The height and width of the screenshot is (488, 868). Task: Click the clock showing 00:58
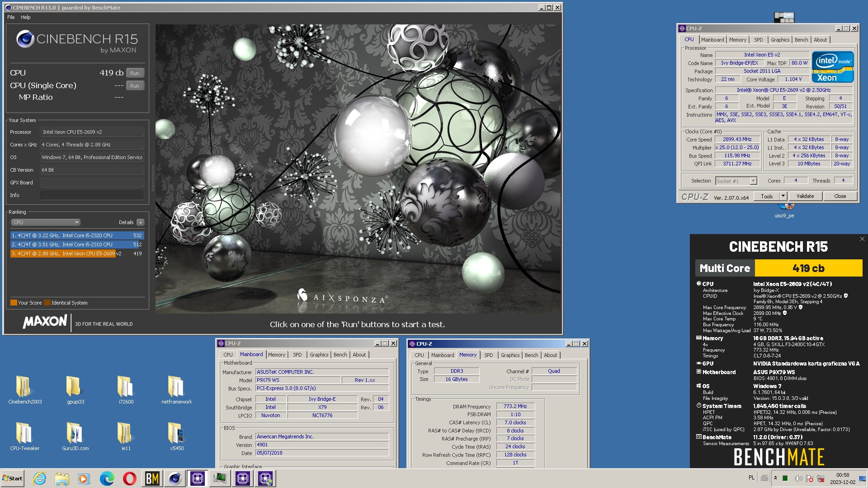click(x=842, y=475)
